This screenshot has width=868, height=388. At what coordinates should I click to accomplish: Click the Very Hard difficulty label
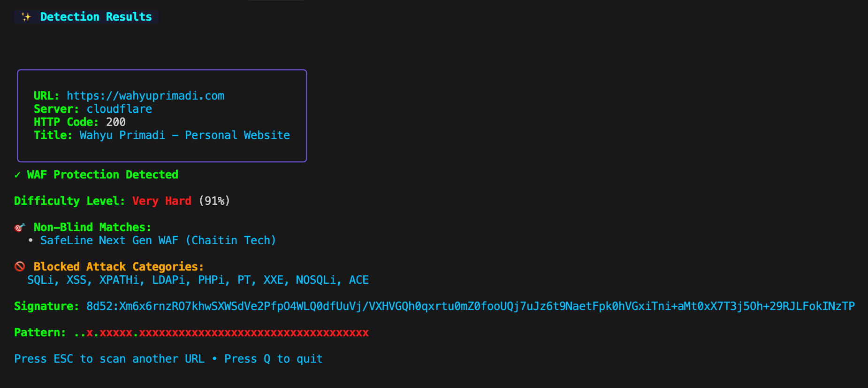pyautogui.click(x=162, y=201)
